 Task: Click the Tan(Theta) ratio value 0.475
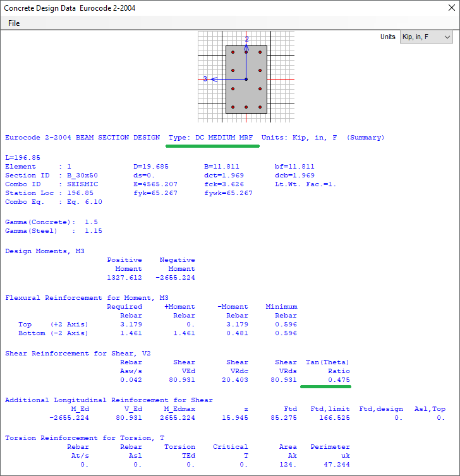pos(339,380)
